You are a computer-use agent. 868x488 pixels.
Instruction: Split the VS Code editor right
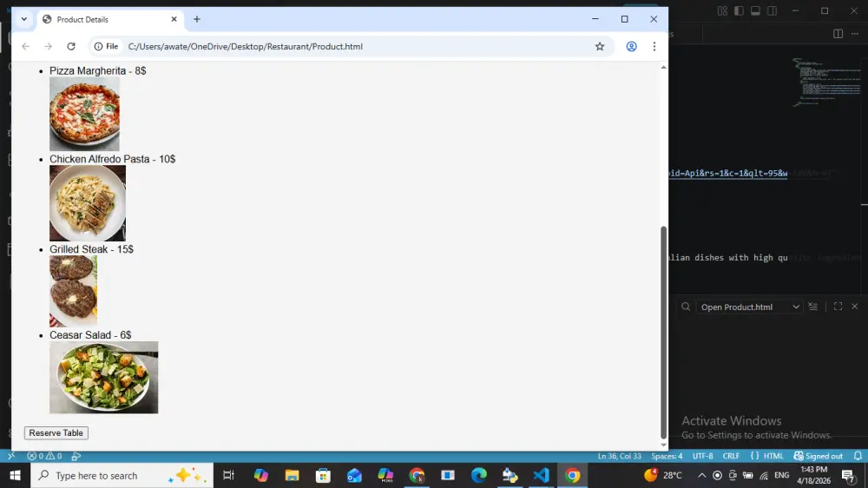point(838,34)
